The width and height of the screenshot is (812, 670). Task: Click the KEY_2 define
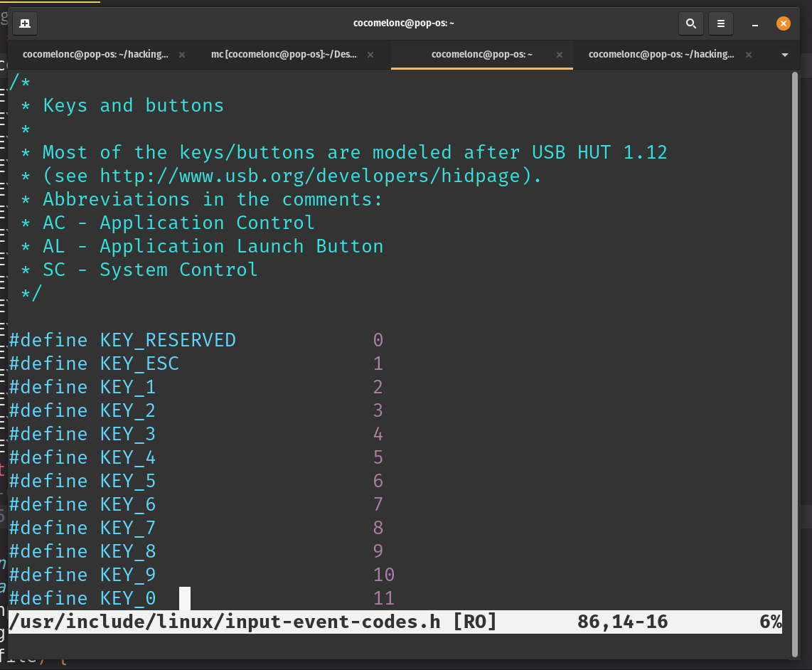(82, 411)
